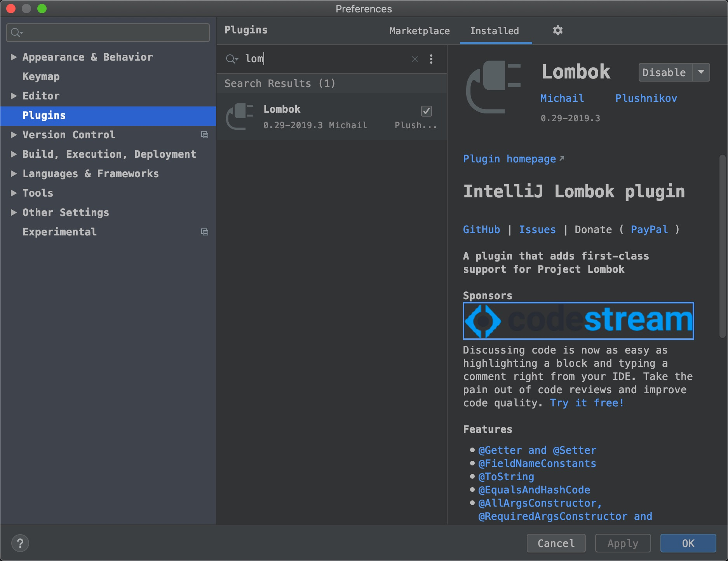The width and height of the screenshot is (728, 561).
Task: Open the @AllArgsConstructor feature link
Action: (x=540, y=503)
